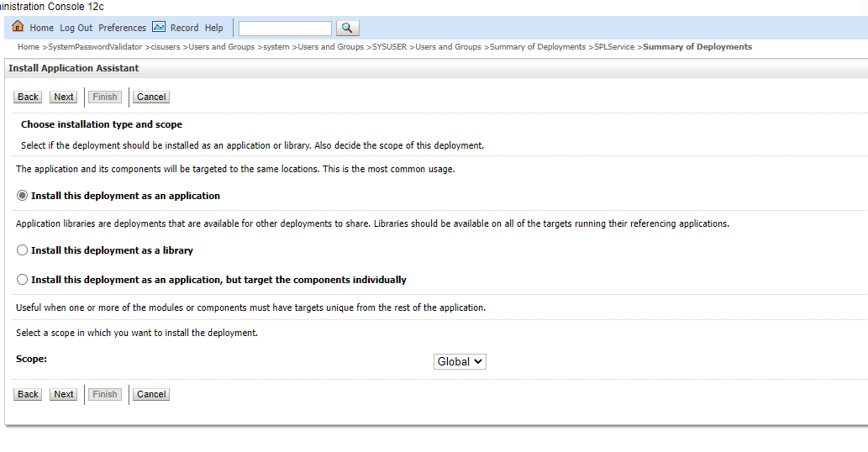Click the top Cancel button
The height and width of the screenshot is (452, 868).
pyautogui.click(x=151, y=97)
